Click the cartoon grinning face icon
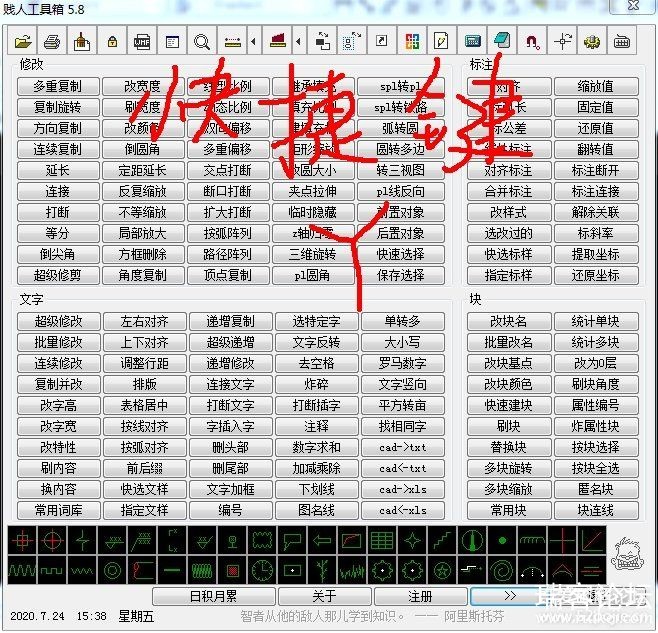The image size is (658, 633). pyautogui.click(x=627, y=553)
